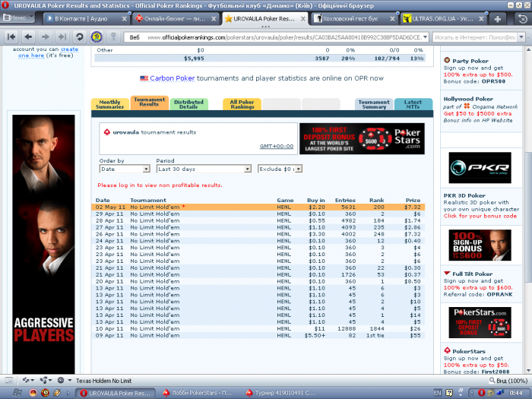The width and height of the screenshot is (532, 399).
Task: Click the Carbon Poker link
Action: (x=173, y=78)
